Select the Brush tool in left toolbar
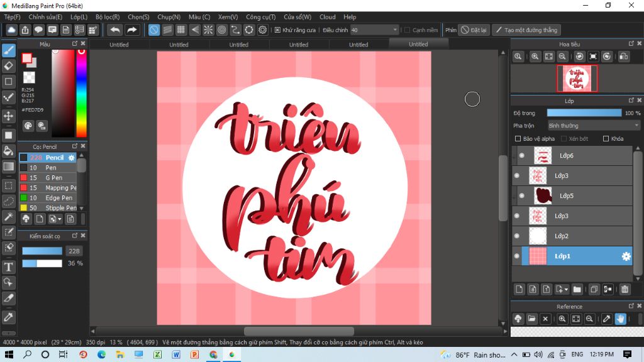644x362 pixels. click(9, 50)
